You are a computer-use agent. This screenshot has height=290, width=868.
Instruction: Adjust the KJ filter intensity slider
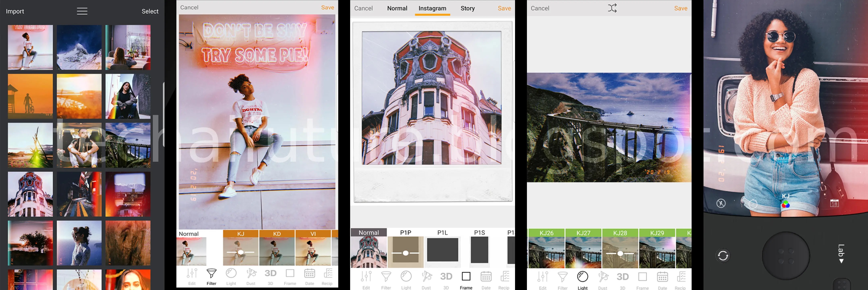point(241,252)
